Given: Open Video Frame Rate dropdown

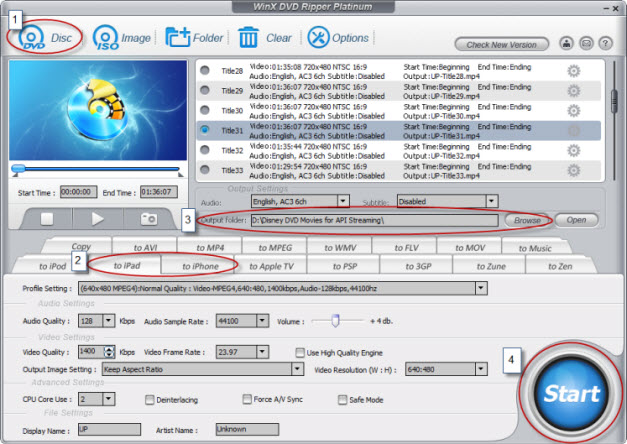Looking at the screenshot, I should click(x=262, y=352).
